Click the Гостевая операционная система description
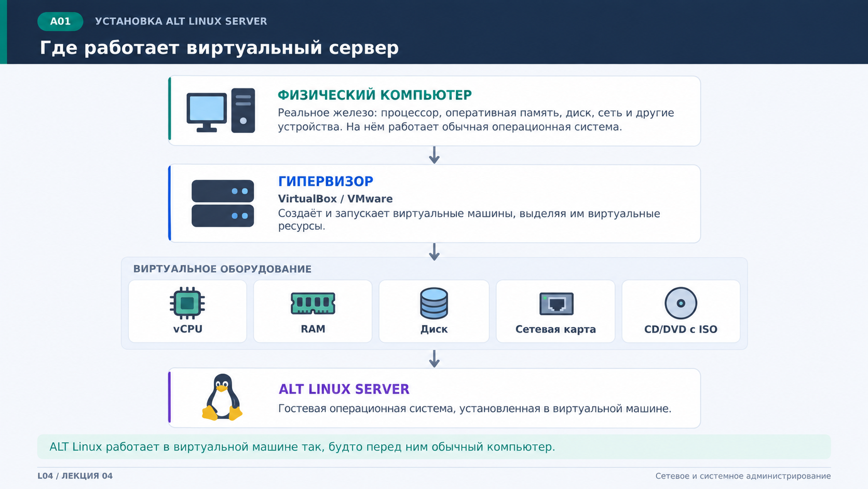868x489 pixels. click(475, 408)
